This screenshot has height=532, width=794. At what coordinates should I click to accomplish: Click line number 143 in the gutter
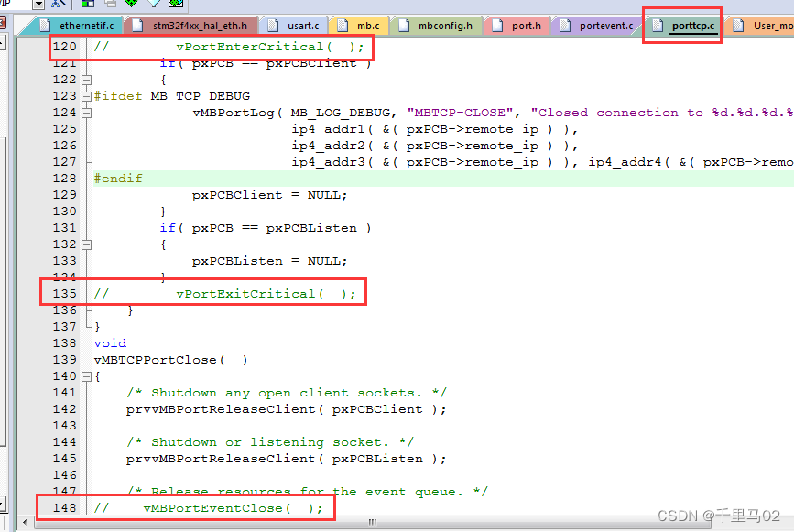coord(64,426)
